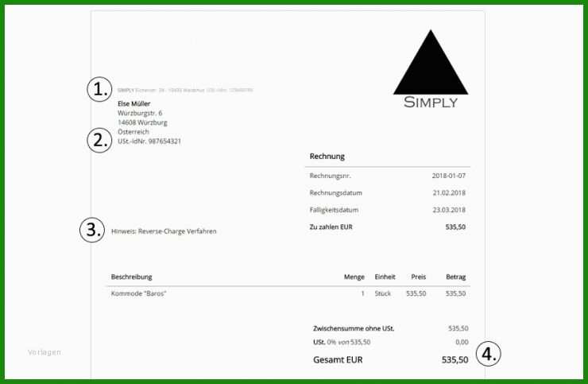Click the "Rechnung" heading

pos(327,156)
